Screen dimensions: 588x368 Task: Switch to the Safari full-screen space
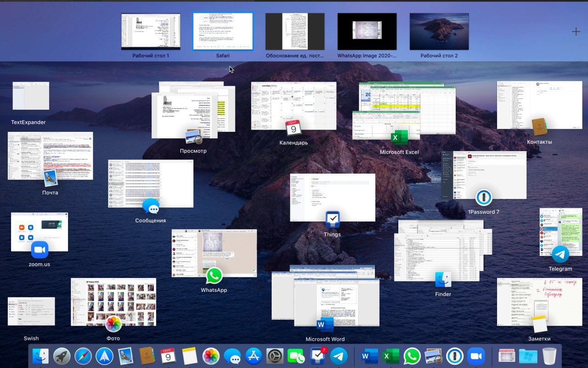(x=223, y=32)
